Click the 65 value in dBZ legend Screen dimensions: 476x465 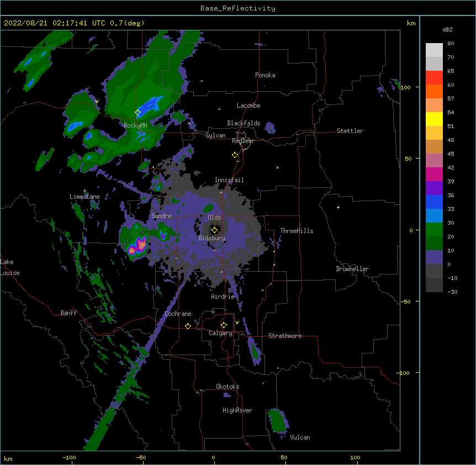point(451,71)
